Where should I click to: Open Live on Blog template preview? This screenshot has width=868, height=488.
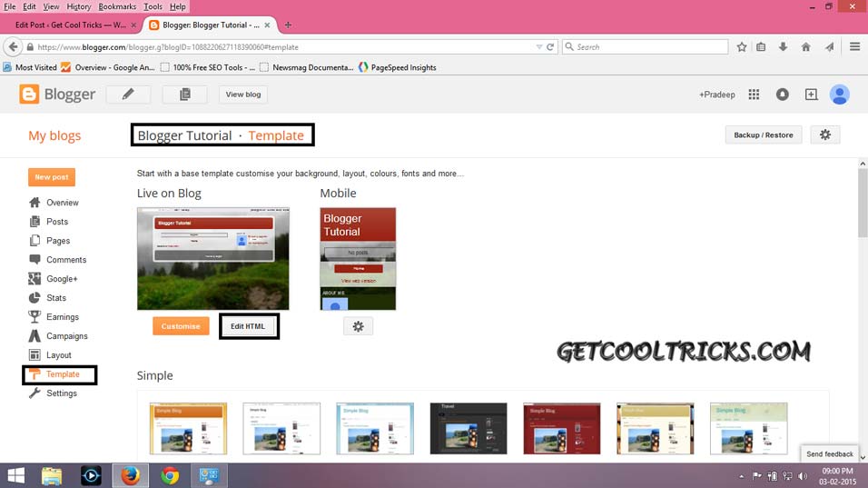(x=213, y=259)
